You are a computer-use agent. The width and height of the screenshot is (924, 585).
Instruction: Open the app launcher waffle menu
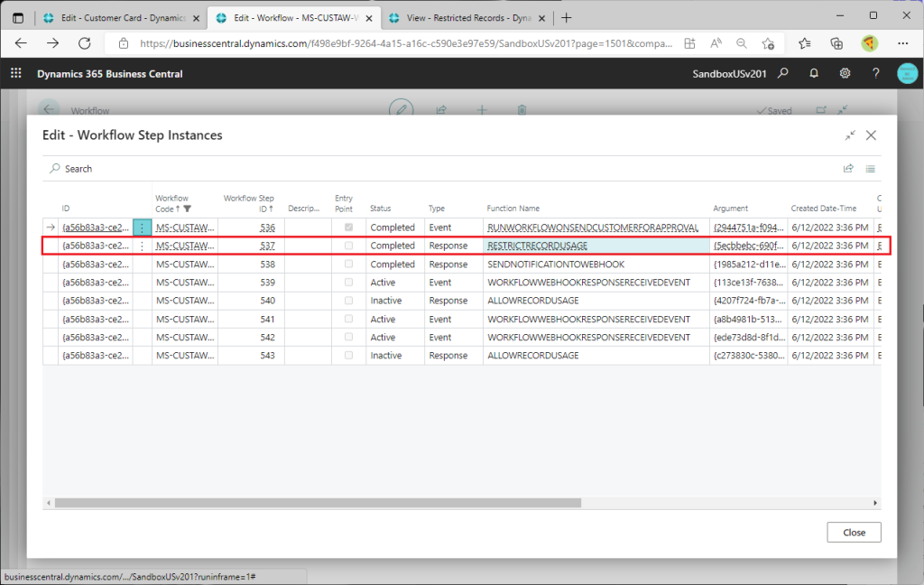tap(16, 73)
